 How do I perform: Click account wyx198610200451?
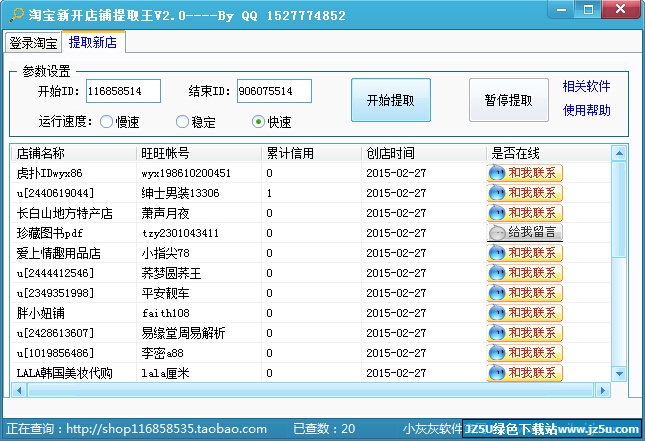186,173
